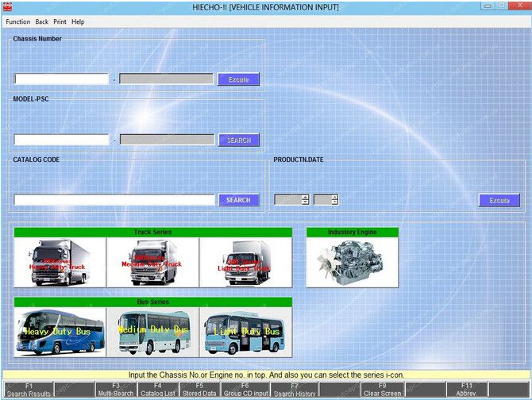Click the Back menu item

(42, 21)
